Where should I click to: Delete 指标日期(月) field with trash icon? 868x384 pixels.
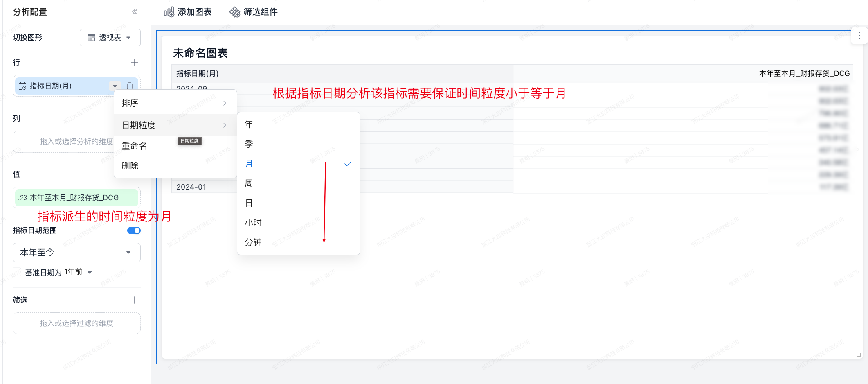pyautogui.click(x=130, y=86)
